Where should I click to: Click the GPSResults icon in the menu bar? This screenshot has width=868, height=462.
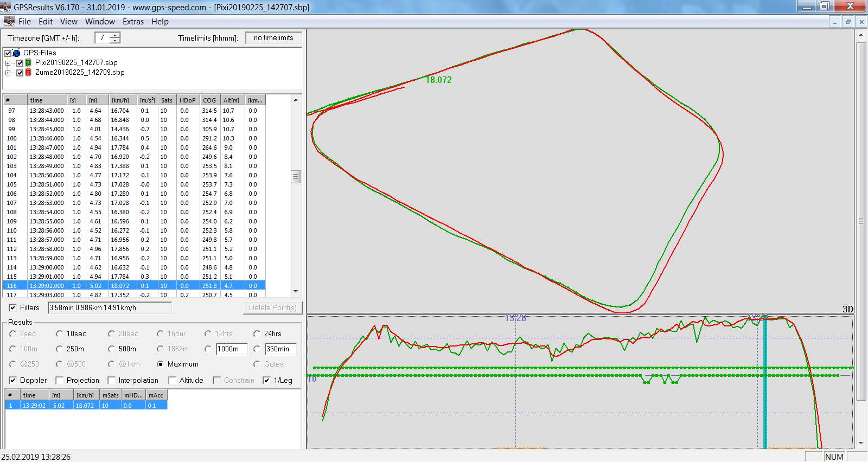9,21
